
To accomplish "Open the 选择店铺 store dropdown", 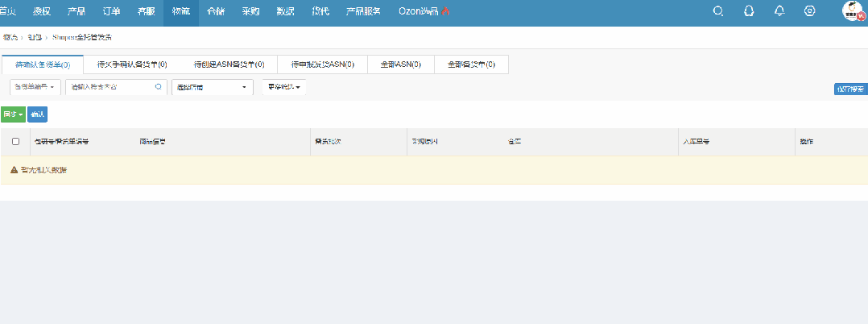I will click(x=213, y=87).
